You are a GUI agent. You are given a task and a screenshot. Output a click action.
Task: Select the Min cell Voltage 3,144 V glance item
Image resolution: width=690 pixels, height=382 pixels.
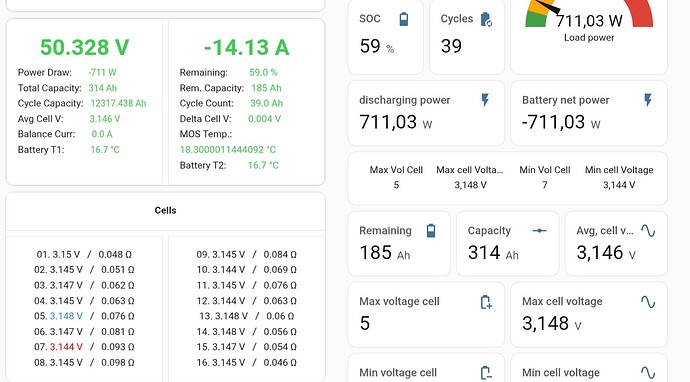[619, 177]
